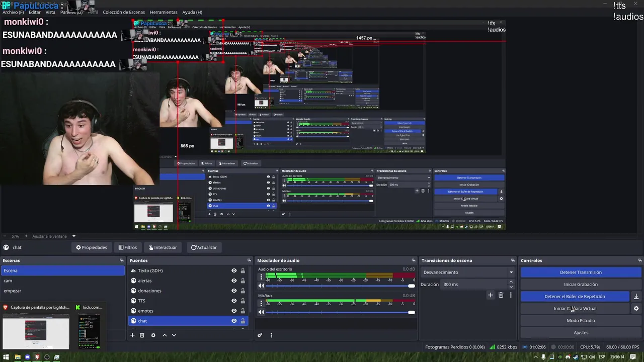Open Steam tray icon
The height and width of the screenshot is (362, 644).
576,357
